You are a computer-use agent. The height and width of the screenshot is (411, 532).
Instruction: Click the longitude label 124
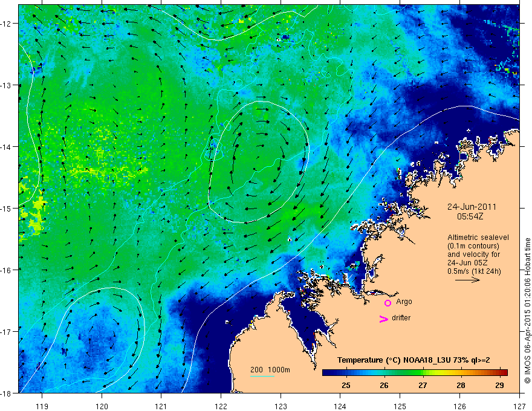pyautogui.click(x=340, y=406)
